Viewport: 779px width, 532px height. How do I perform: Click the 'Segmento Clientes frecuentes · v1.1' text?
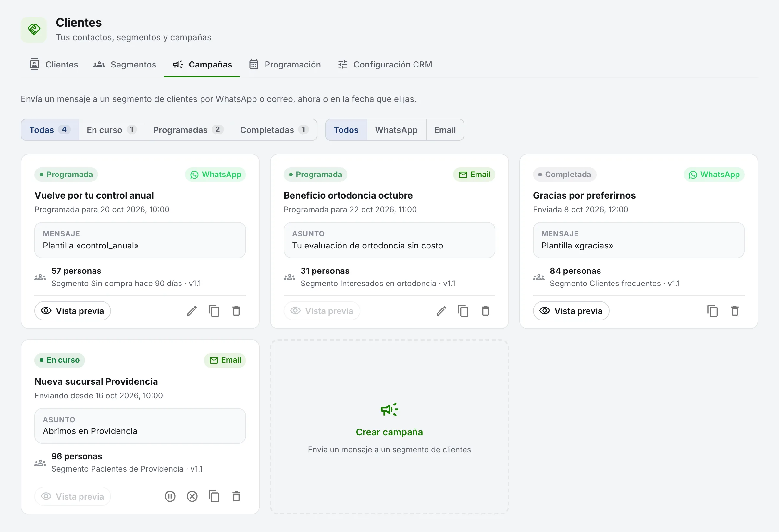[x=615, y=284]
